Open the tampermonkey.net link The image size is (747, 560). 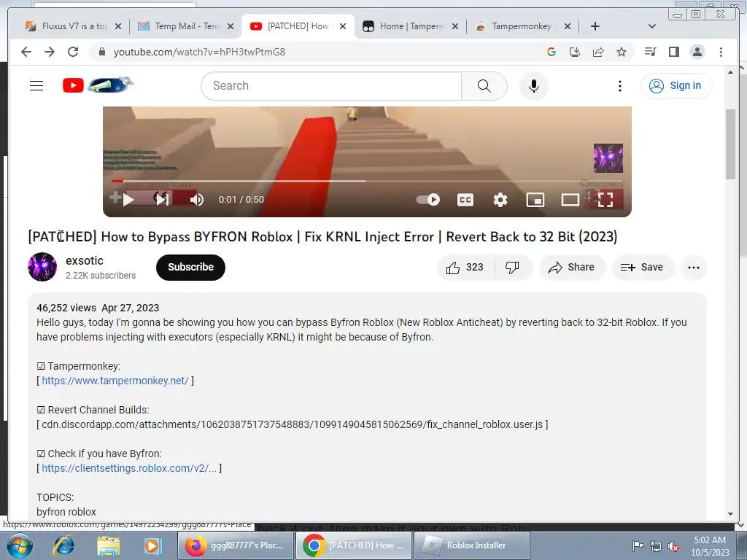pyautogui.click(x=115, y=381)
